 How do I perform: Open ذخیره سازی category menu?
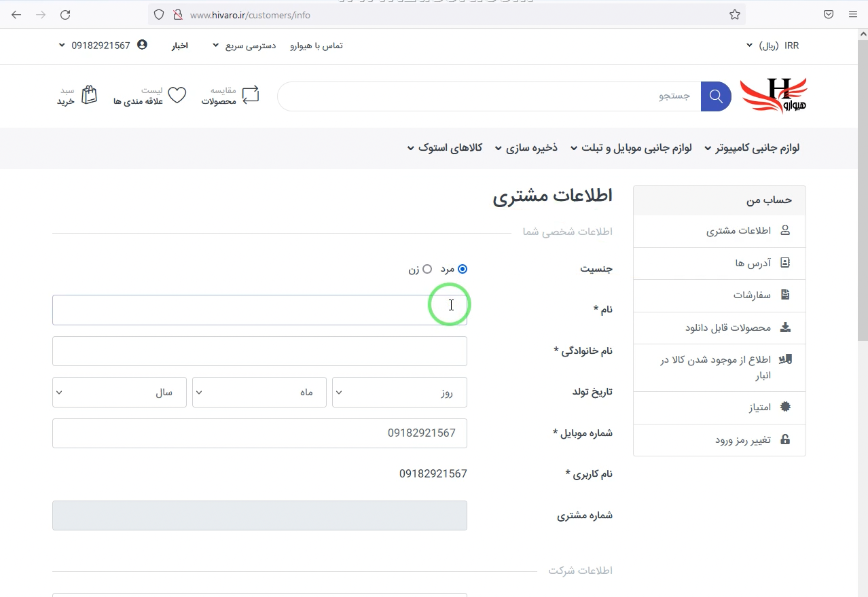coord(526,148)
